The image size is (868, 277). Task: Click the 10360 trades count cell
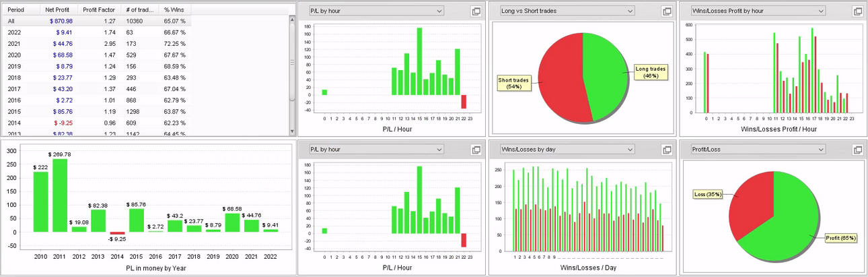[135, 22]
